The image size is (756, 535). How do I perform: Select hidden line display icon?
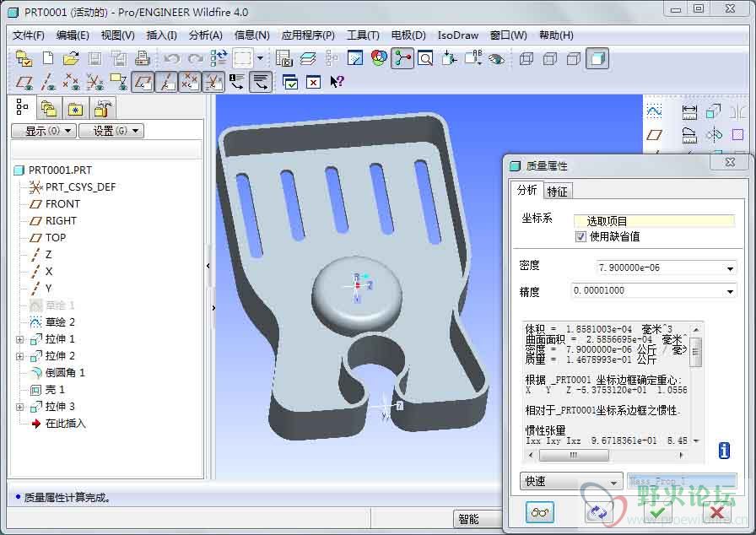coord(550,59)
